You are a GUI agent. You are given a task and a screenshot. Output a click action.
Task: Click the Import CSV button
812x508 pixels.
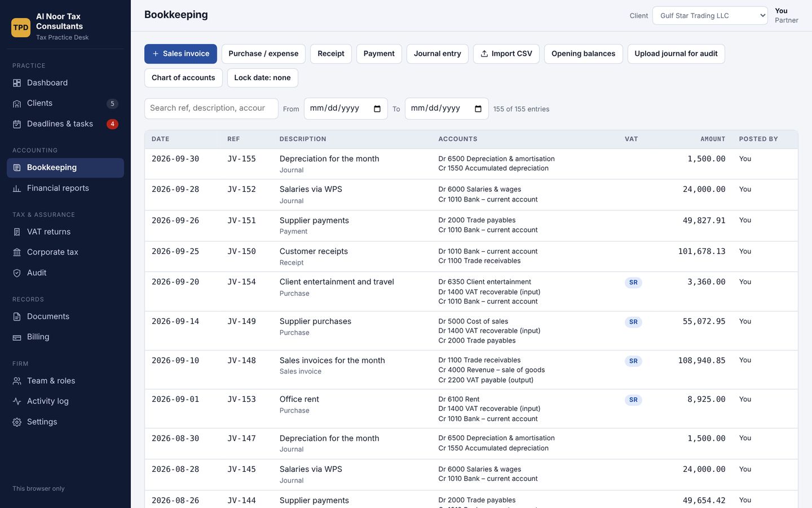coord(506,54)
